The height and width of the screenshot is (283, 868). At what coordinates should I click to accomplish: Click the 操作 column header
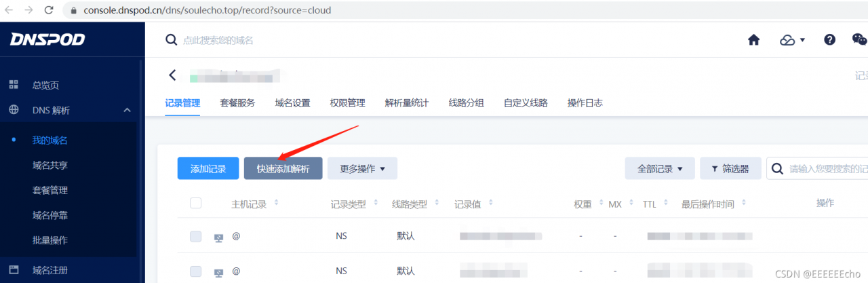(825, 203)
